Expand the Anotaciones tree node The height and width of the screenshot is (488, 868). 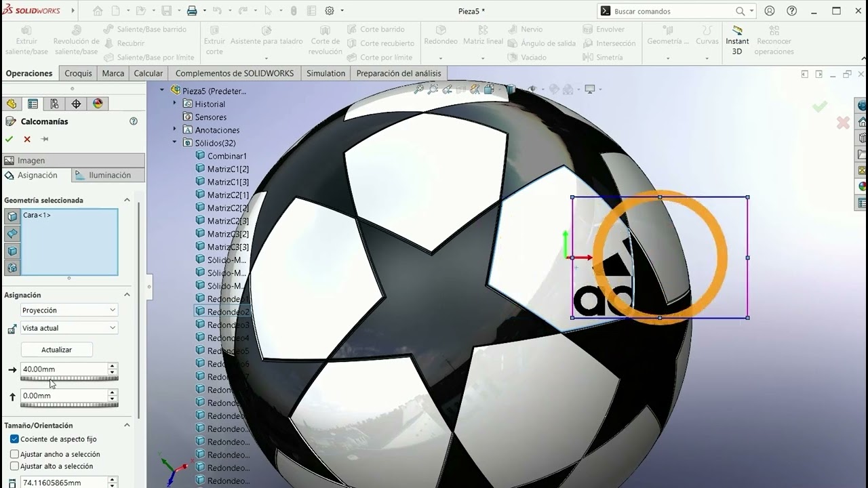tap(174, 129)
